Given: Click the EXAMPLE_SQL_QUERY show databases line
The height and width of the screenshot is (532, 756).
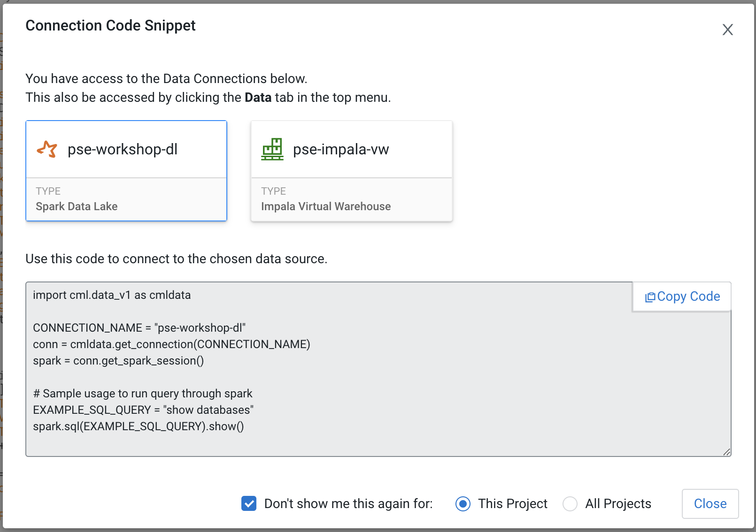Looking at the screenshot, I should pos(143,410).
